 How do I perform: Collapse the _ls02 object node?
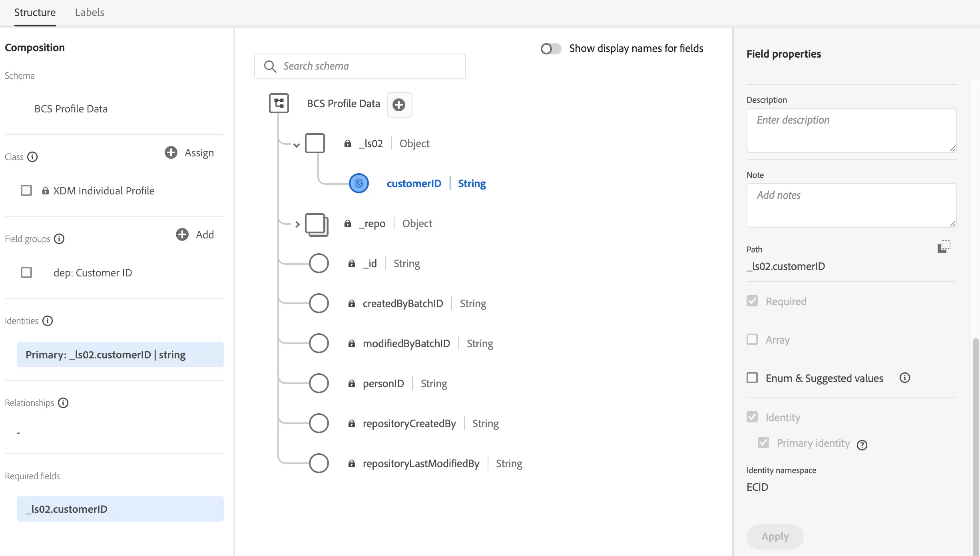296,145
